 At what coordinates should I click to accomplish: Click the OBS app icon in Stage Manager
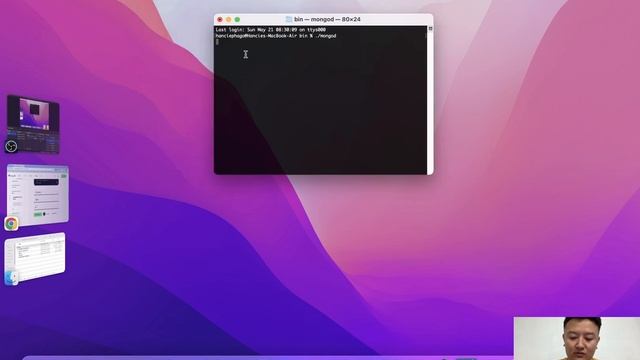pos(11,146)
